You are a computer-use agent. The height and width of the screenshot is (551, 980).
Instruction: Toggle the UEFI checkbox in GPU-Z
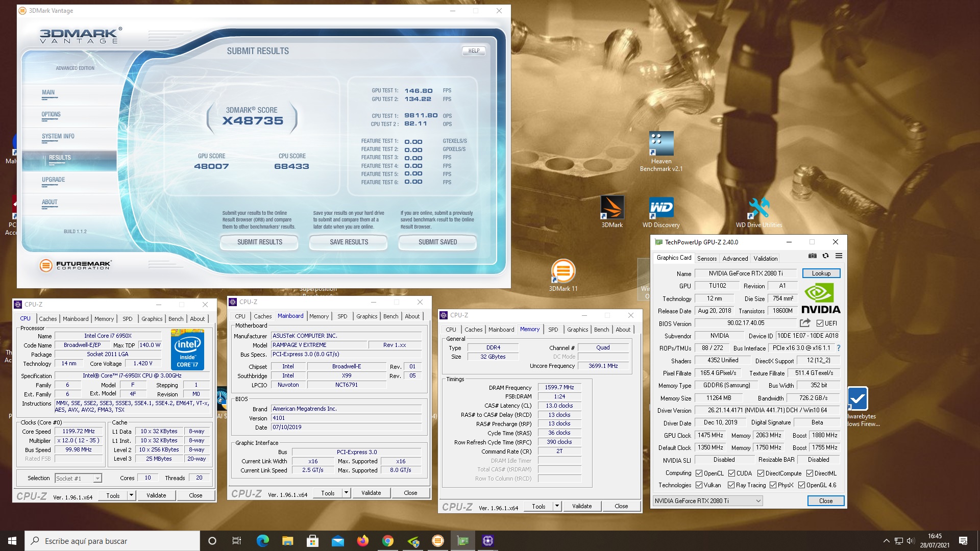point(819,323)
